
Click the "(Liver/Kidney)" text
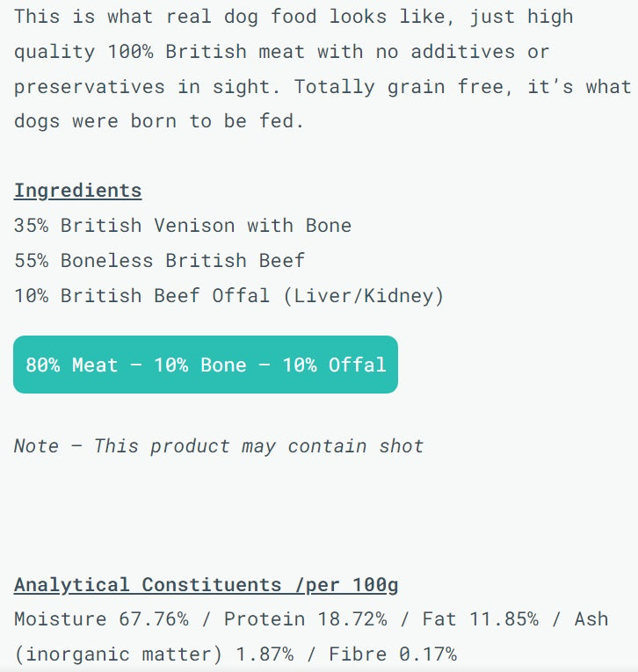[x=363, y=296]
